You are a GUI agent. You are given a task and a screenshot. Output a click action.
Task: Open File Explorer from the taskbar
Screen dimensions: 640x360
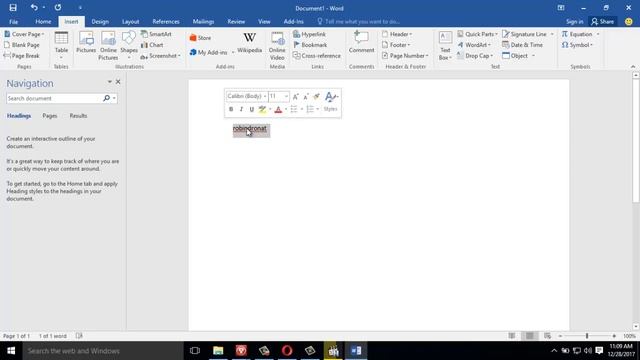pos(218,351)
